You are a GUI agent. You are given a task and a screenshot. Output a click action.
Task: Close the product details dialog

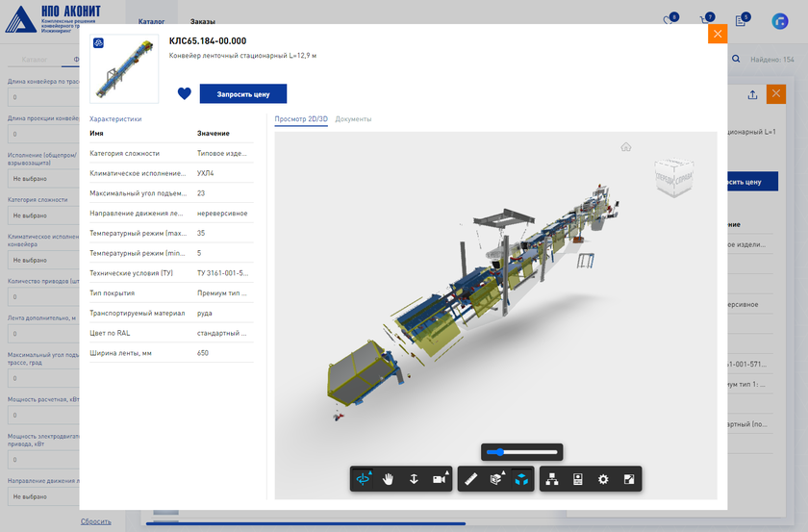[717, 34]
